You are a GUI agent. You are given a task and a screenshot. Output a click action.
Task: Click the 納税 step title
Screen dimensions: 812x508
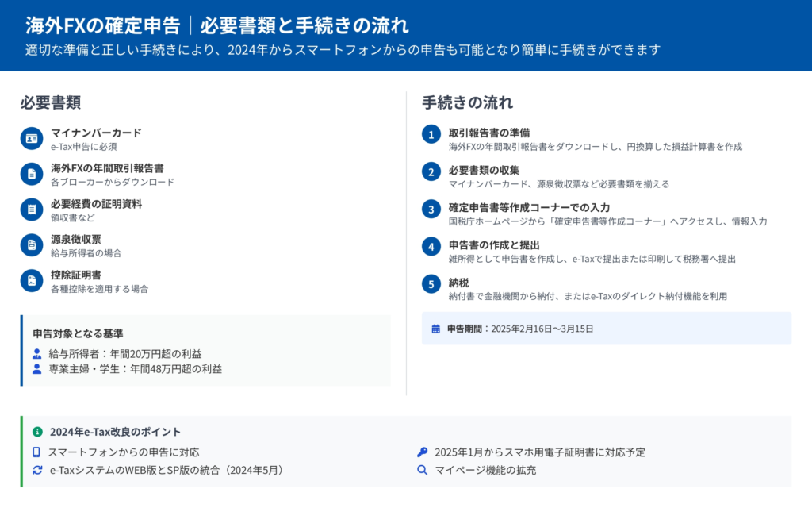click(458, 283)
